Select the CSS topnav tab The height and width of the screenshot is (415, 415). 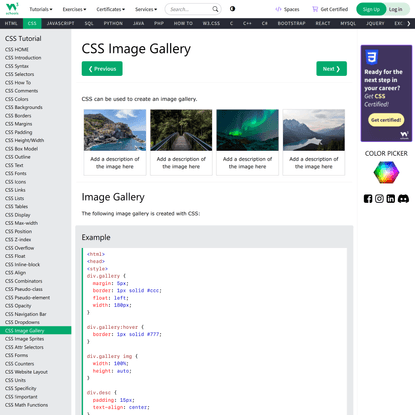pyautogui.click(x=32, y=23)
